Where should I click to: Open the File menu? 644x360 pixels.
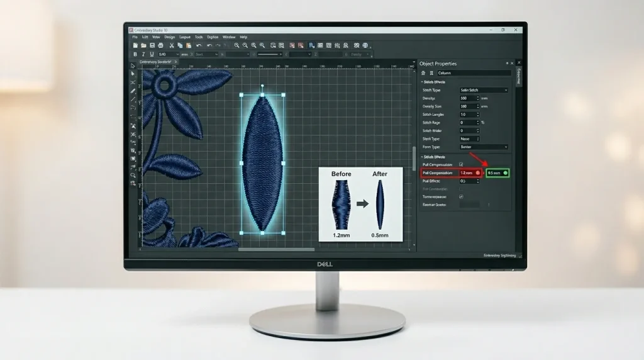pos(135,37)
